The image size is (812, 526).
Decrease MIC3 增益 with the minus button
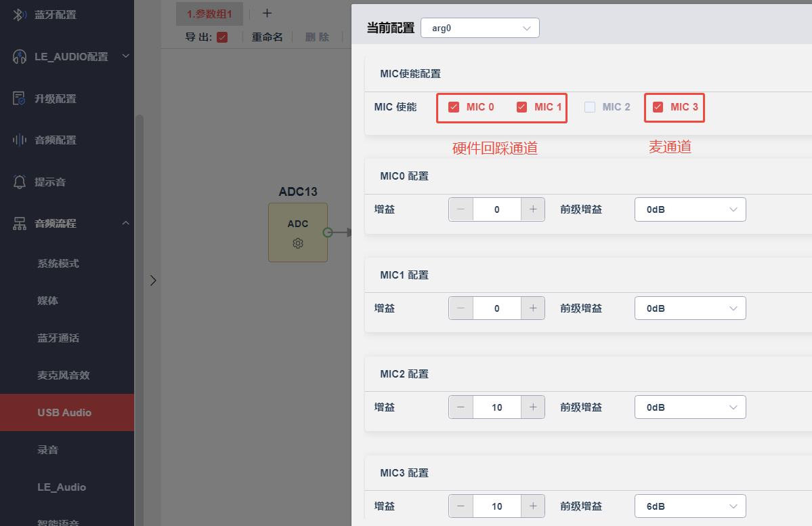pyautogui.click(x=461, y=506)
